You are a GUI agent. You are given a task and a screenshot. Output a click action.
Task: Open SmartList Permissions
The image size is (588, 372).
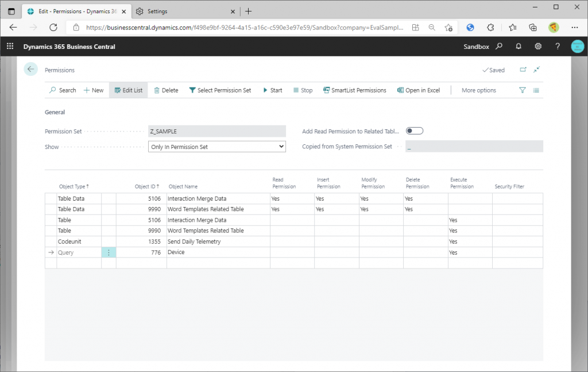(x=355, y=90)
